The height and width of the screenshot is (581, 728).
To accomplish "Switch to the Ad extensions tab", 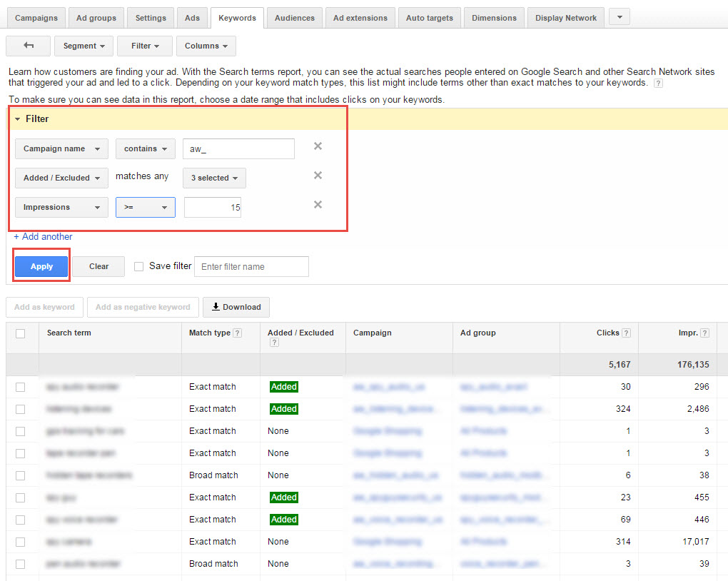I will pyautogui.click(x=360, y=18).
